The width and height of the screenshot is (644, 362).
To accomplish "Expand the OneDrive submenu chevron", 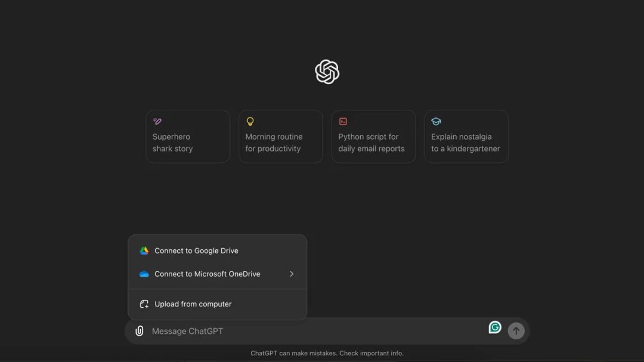I will tap(292, 274).
